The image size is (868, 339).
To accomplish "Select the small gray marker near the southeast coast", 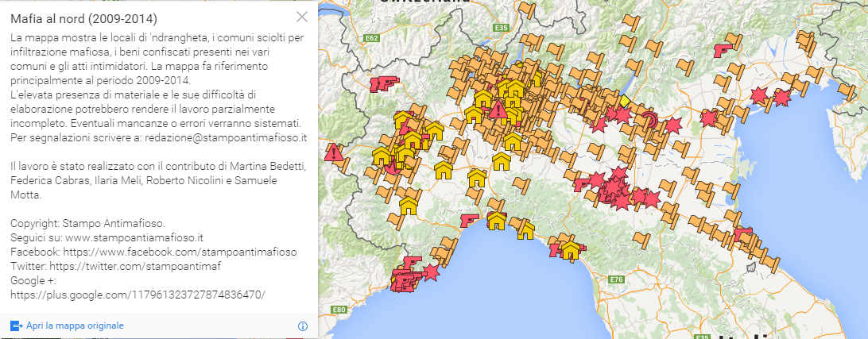I will coord(751,268).
